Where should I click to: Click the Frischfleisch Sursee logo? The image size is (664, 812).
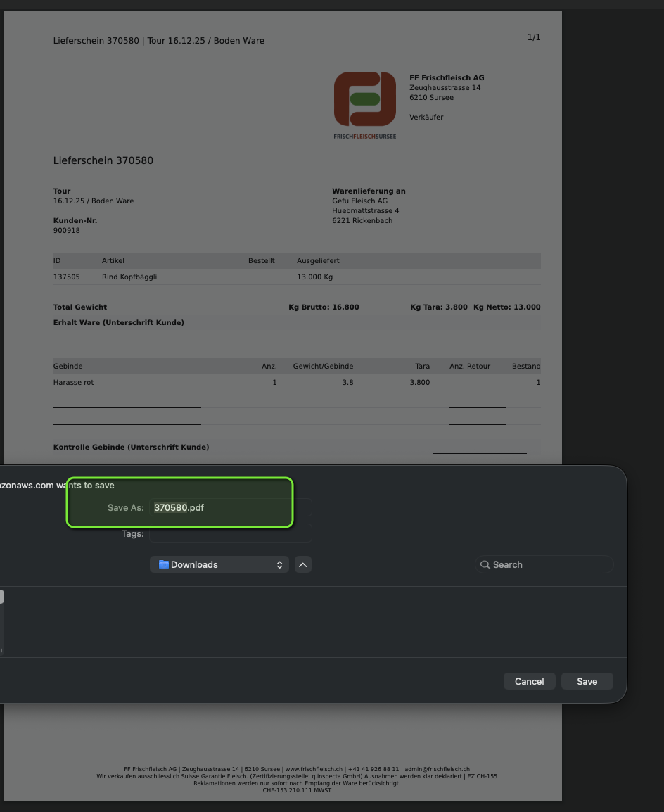[365, 105]
